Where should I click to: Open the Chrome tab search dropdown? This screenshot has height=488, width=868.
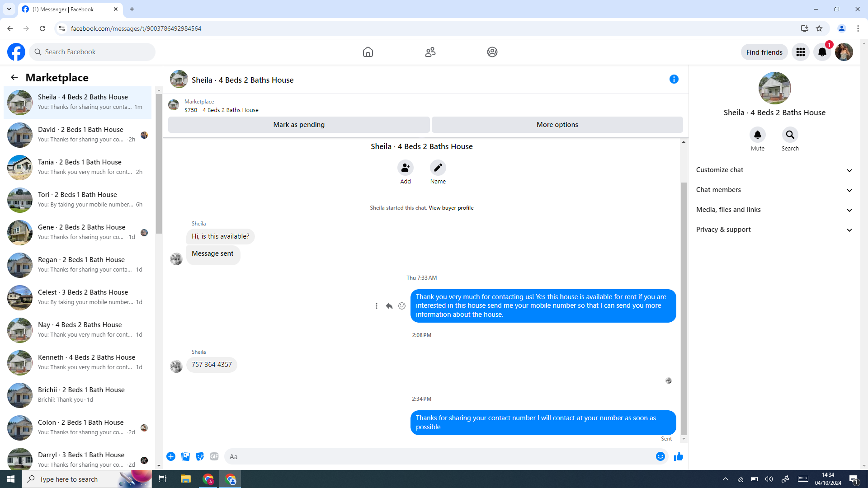click(9, 9)
